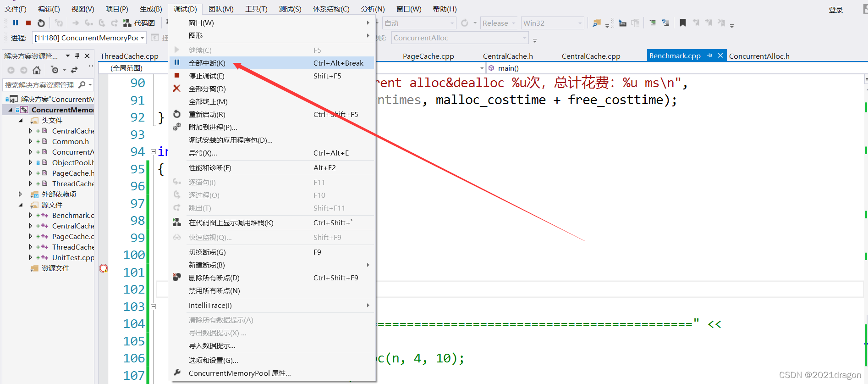Open the 工具(T) Tools menu

[x=256, y=9]
